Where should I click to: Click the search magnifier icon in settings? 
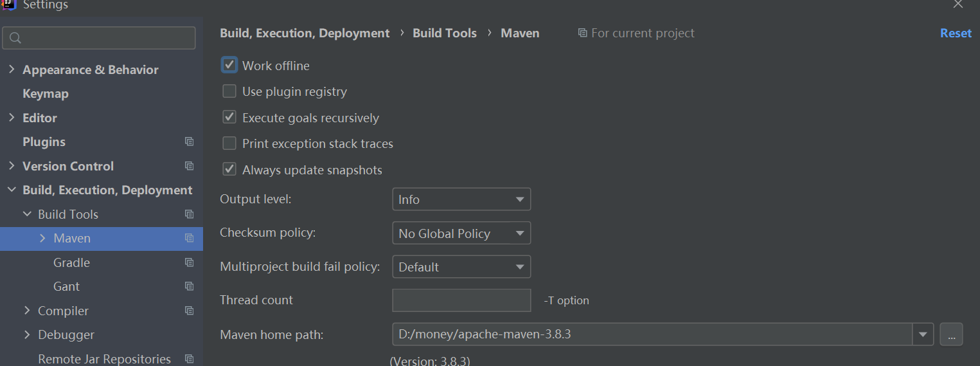[16, 39]
